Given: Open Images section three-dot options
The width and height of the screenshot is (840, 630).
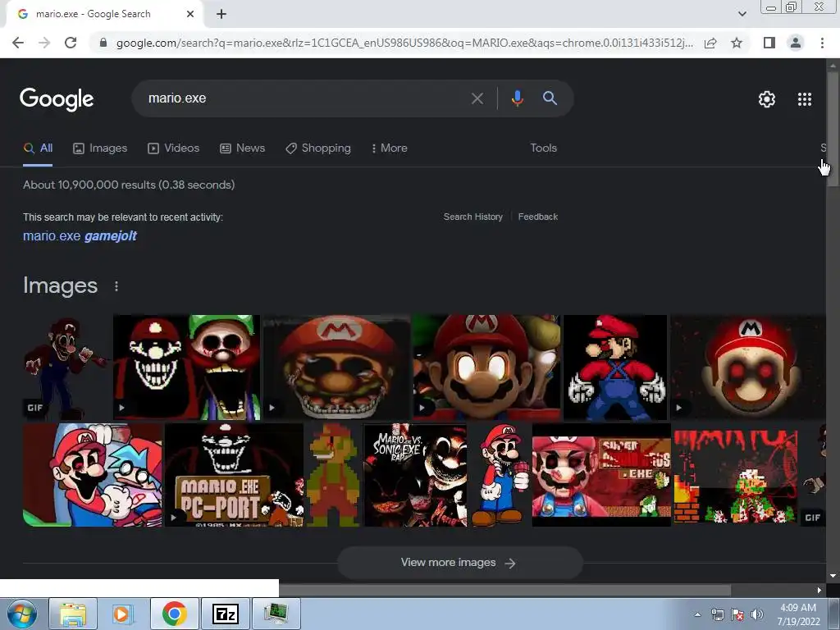Looking at the screenshot, I should pyautogui.click(x=116, y=286).
